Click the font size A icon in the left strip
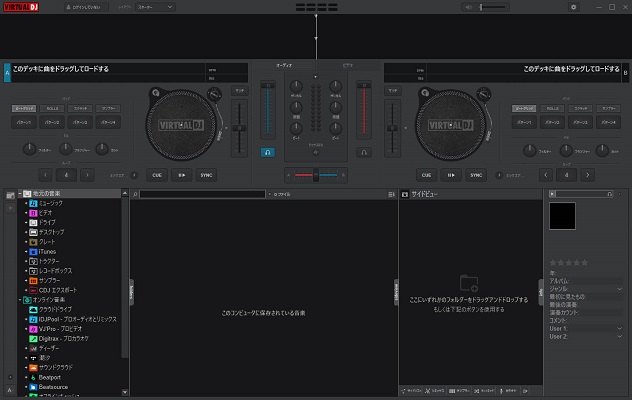 tap(10, 390)
